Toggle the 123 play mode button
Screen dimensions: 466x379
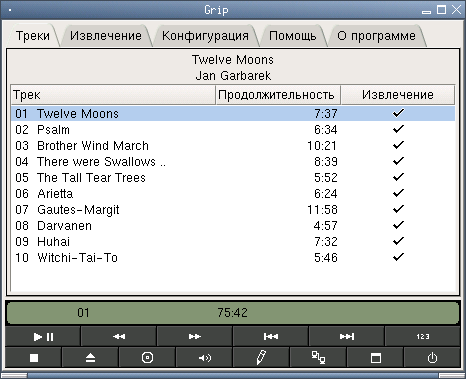[x=423, y=336]
